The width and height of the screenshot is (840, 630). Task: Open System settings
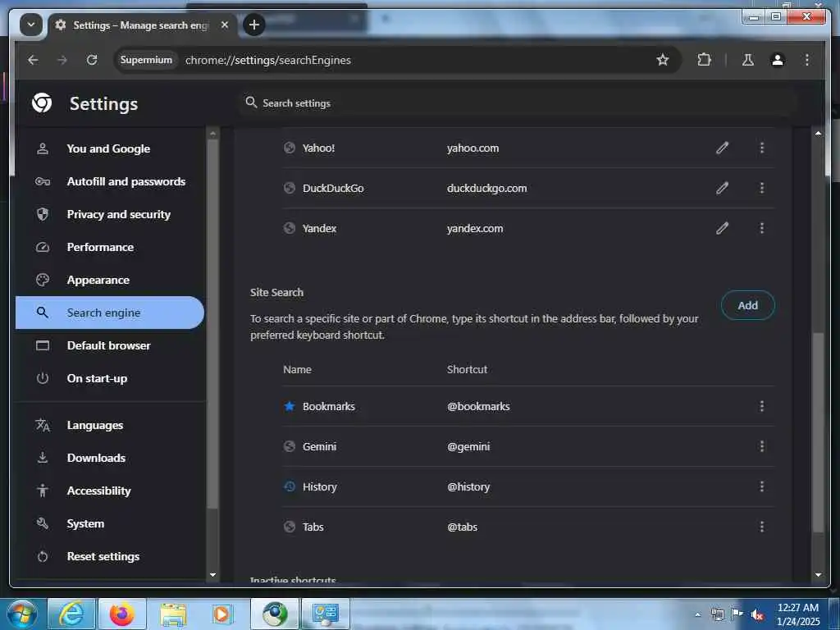[x=110, y=523]
